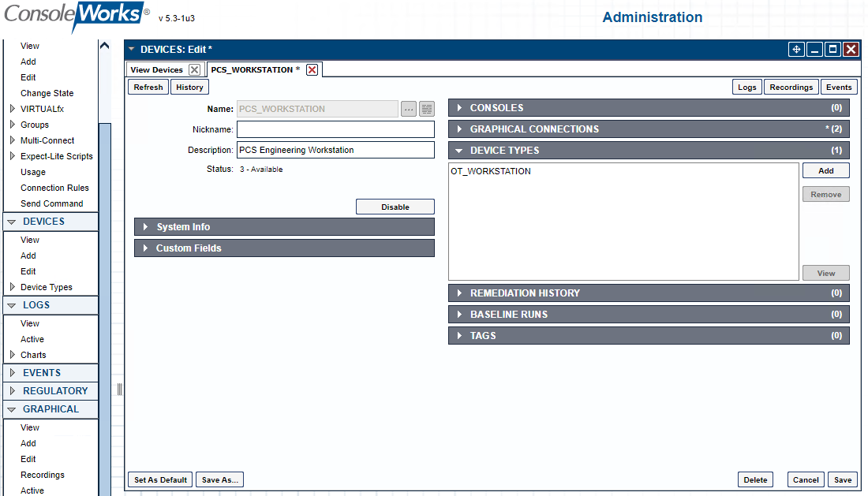
Task: Switch to View Devices tab
Action: click(x=157, y=69)
